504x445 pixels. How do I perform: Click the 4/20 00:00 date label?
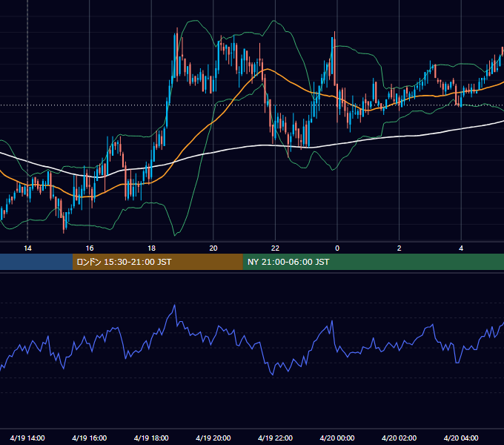337,438
